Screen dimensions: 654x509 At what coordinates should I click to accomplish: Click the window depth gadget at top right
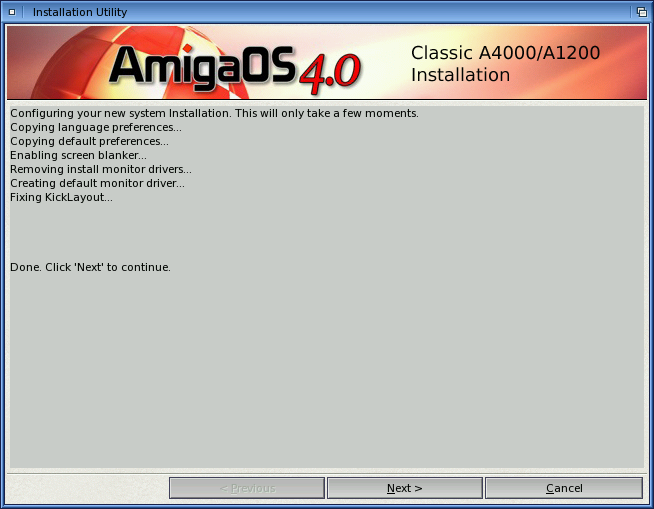tap(642, 12)
